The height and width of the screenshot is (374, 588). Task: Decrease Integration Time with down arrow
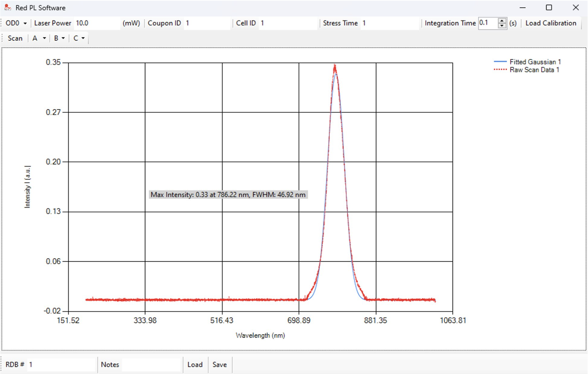[x=502, y=26]
